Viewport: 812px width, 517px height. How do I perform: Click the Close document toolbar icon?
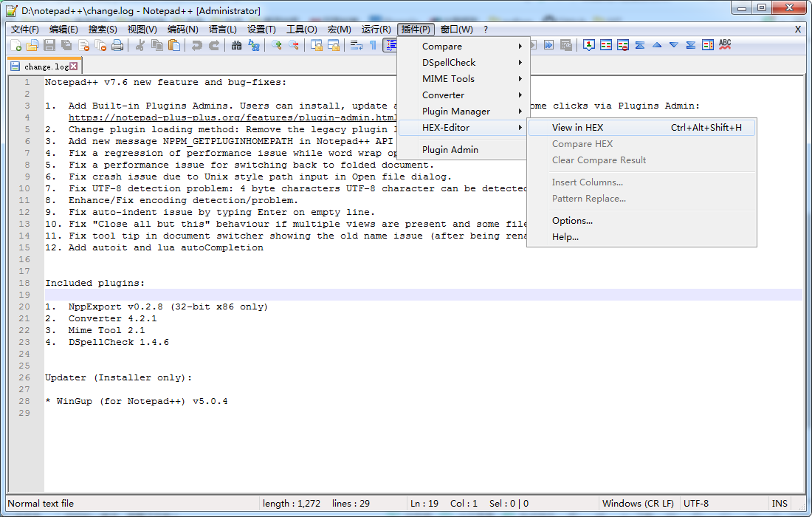pyautogui.click(x=84, y=46)
